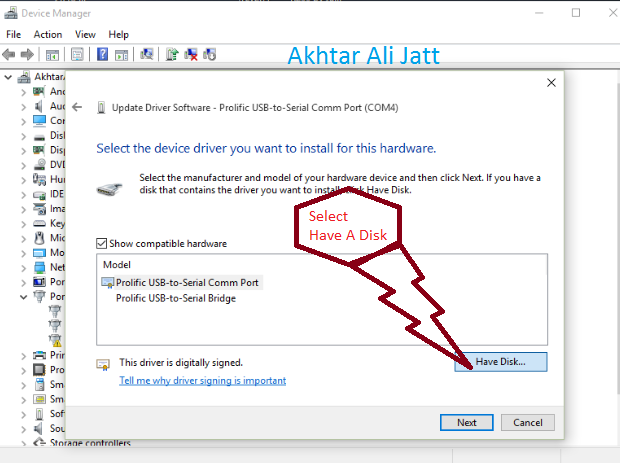Expand the Audio inputs tree node

click(23, 107)
